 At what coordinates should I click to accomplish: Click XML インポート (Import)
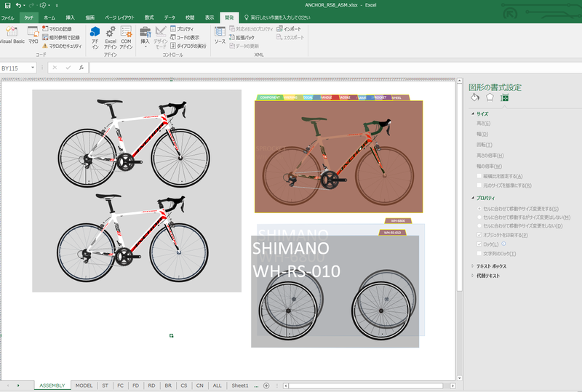click(289, 28)
